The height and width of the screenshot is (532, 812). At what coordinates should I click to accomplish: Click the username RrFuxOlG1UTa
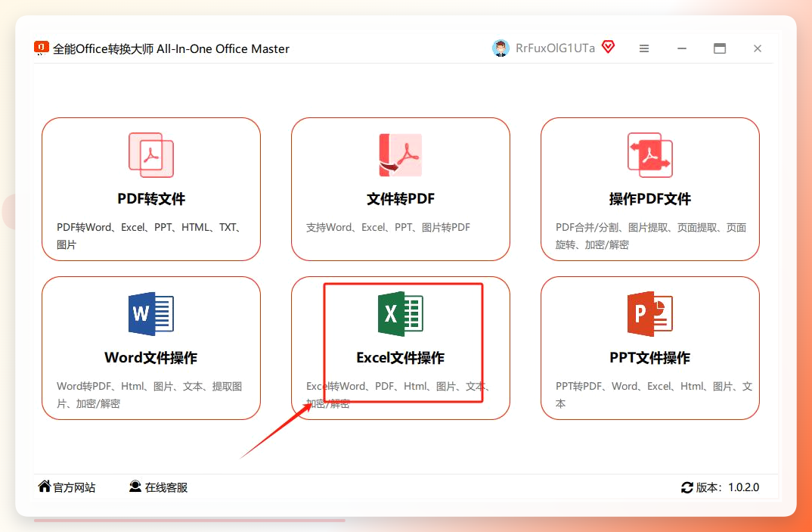click(x=555, y=48)
